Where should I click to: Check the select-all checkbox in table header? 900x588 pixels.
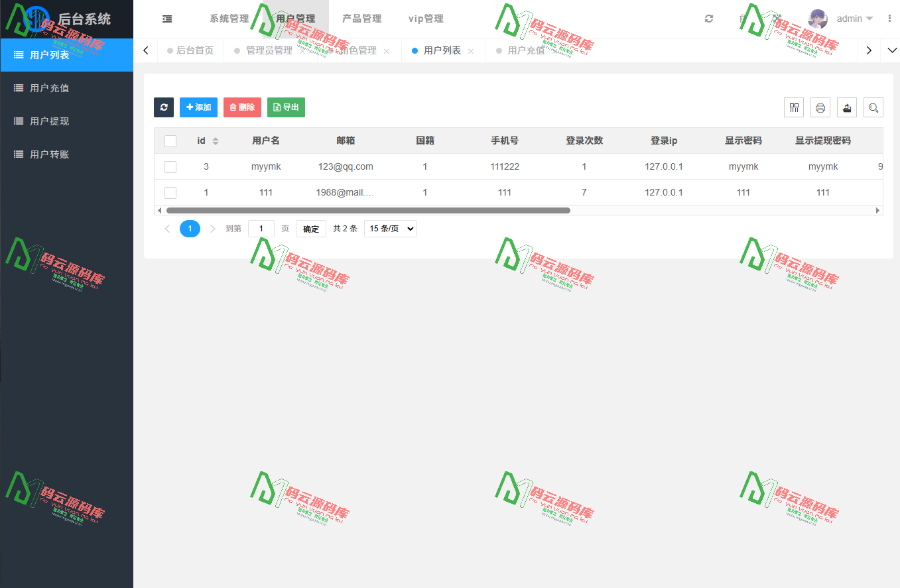(x=170, y=141)
